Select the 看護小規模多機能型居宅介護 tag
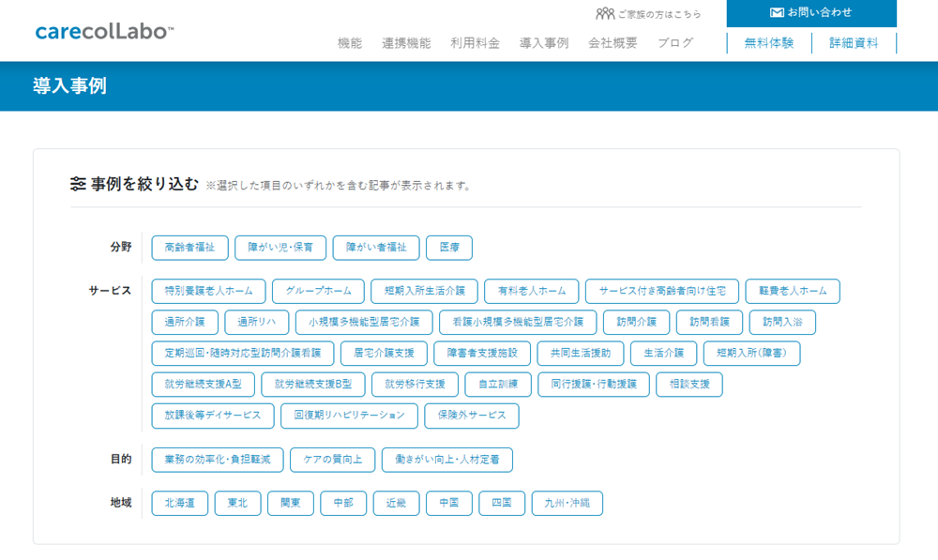This screenshot has height=560, width=938. click(518, 323)
